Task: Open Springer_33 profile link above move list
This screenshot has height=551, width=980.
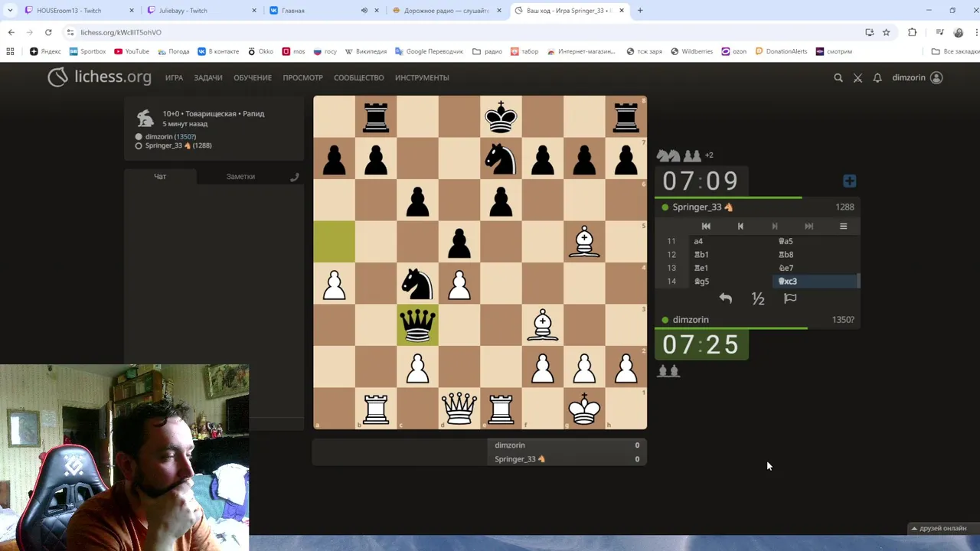Action: click(x=702, y=207)
